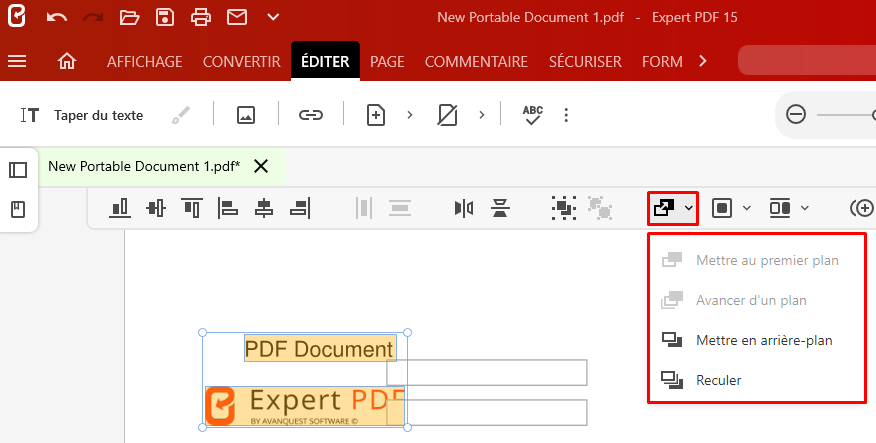Click the circled plus icon at toolbar end
The width and height of the screenshot is (876, 443).
point(862,208)
